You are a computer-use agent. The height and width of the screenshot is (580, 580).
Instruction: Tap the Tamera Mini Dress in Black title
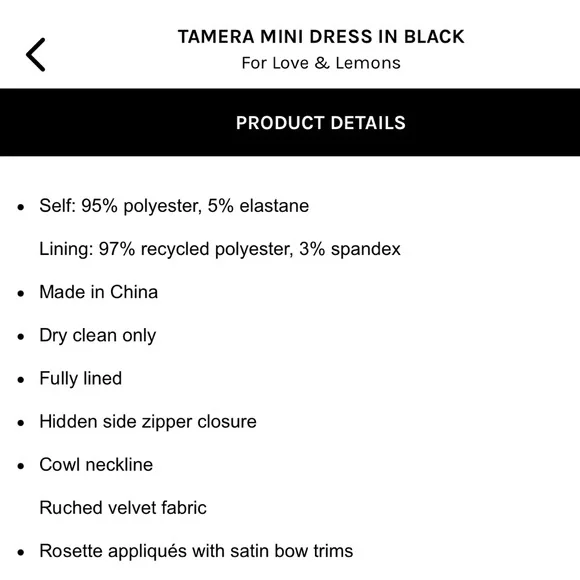[321, 37]
